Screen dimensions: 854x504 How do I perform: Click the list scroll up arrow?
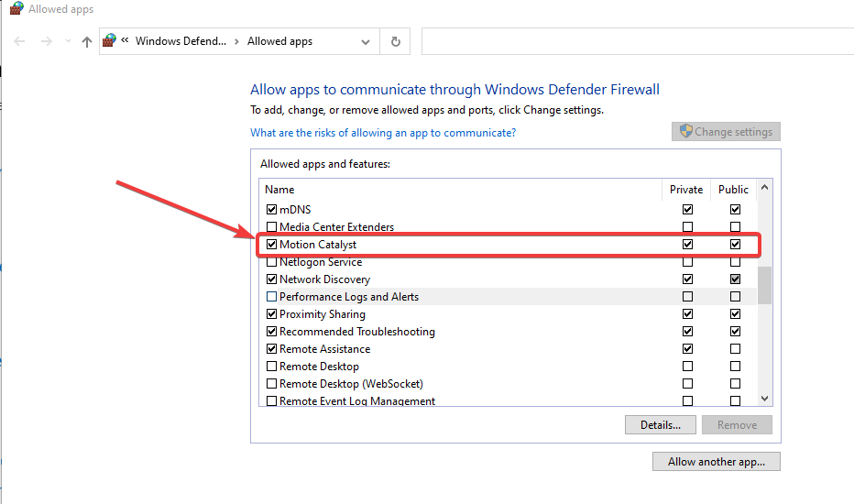pyautogui.click(x=765, y=188)
